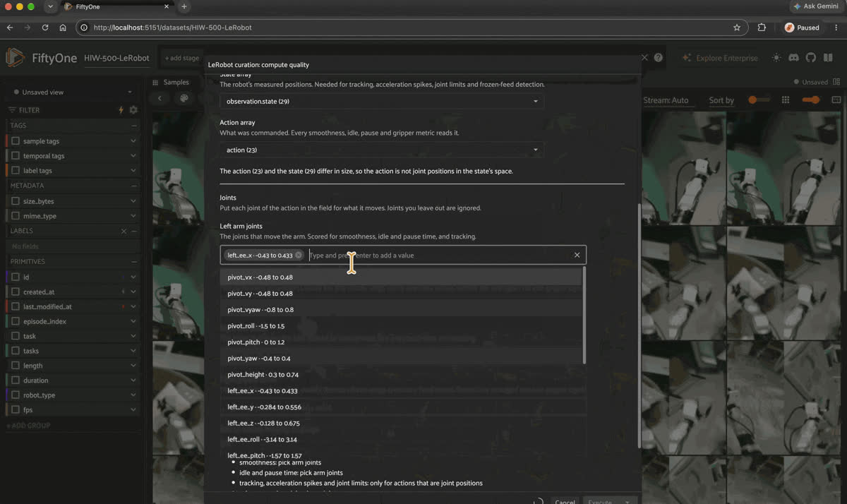Remove the left_ee_x chip from Left arm joints

click(299, 256)
